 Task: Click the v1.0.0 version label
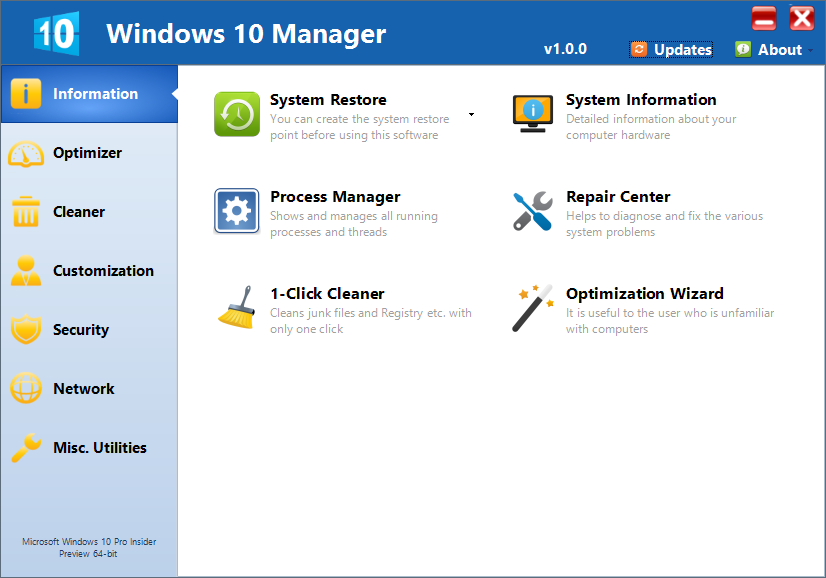(565, 48)
